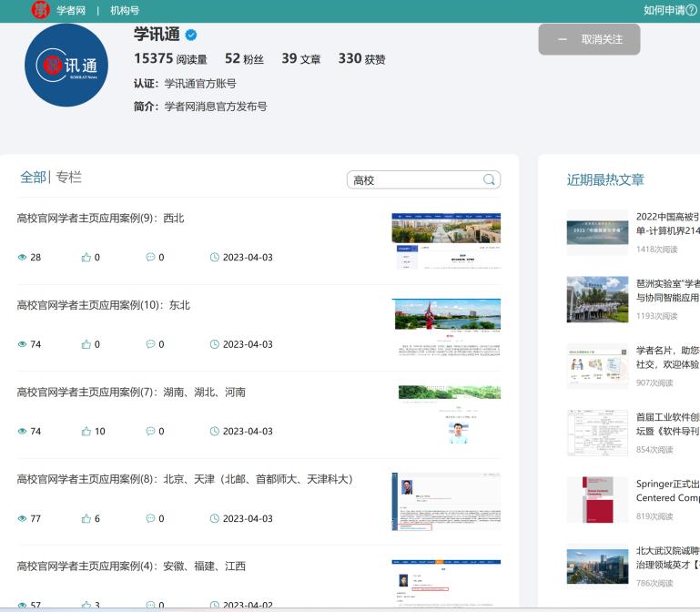Click the blue verified badge beside 学讯通
The image size is (700, 612).
pos(191,36)
